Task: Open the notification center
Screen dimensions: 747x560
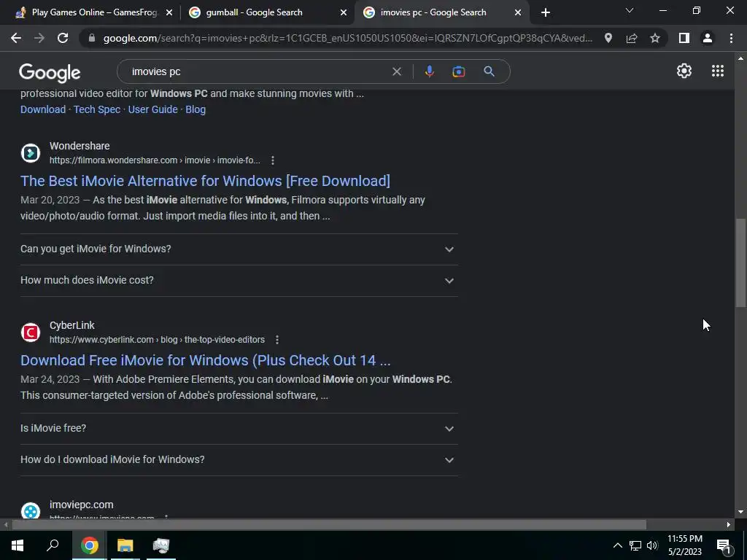Action: [724, 545]
